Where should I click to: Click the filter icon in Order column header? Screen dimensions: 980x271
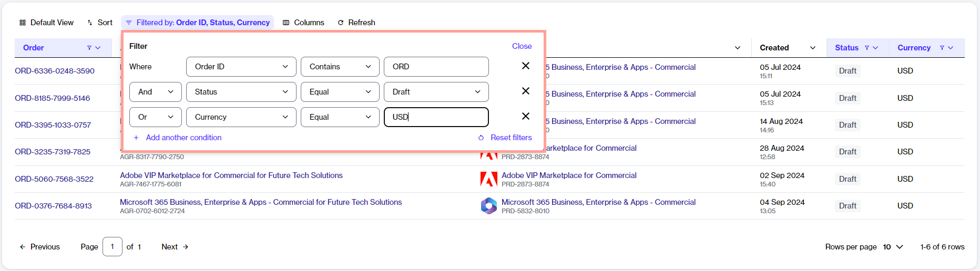(x=89, y=48)
